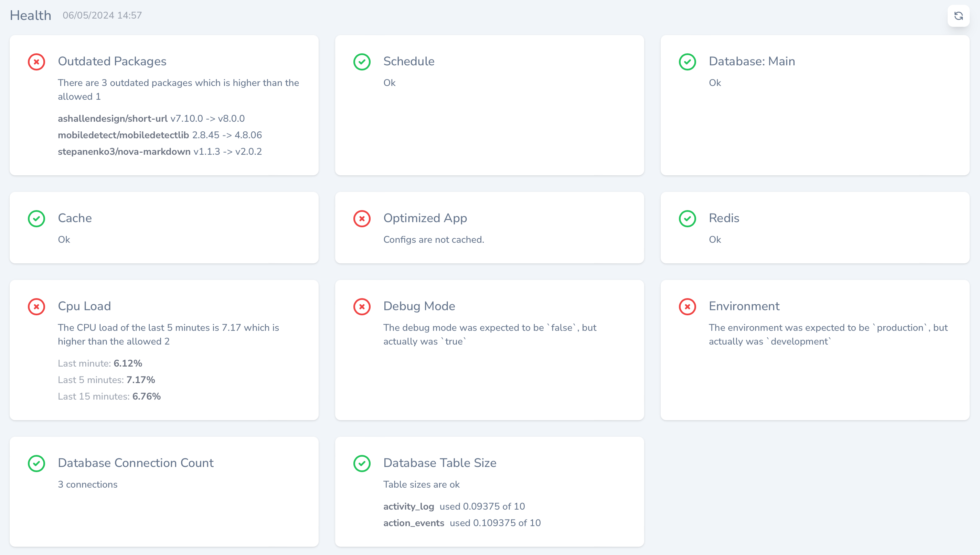Screen dimensions: 980x555
Task: Click the Database Connection Count check icon
Action: [x=36, y=463]
